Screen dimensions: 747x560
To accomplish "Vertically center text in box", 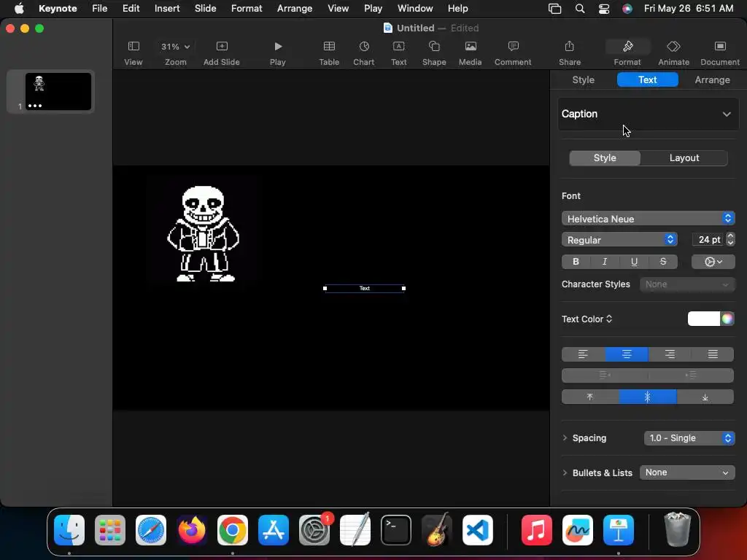I will pos(648,397).
